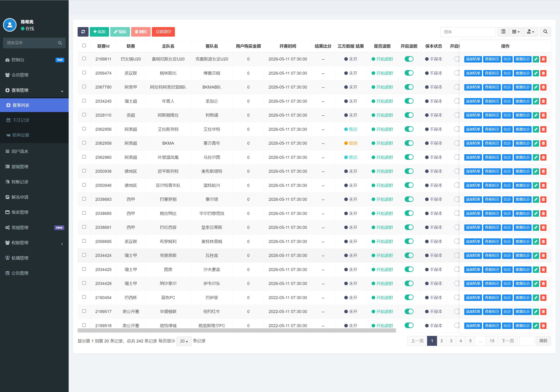
Task: Click green edit pencil for row 2038685
Action: [536, 214]
